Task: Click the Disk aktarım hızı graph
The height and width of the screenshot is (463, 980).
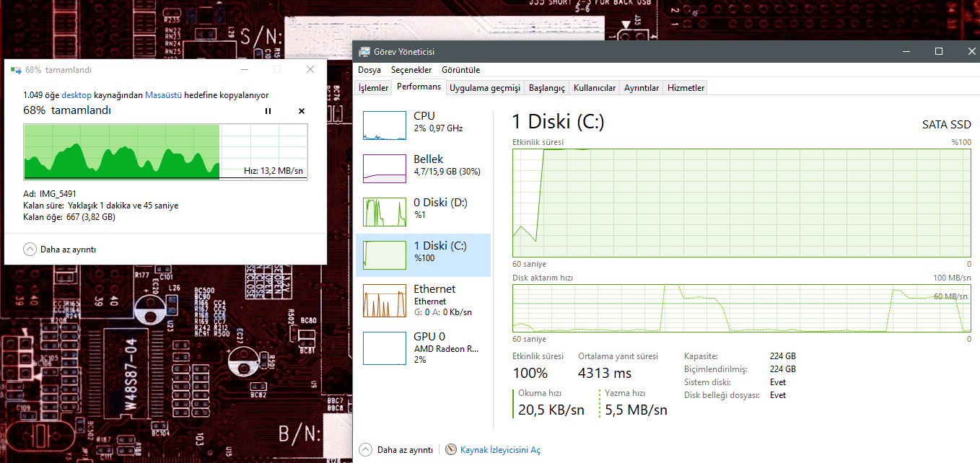Action: 742,309
